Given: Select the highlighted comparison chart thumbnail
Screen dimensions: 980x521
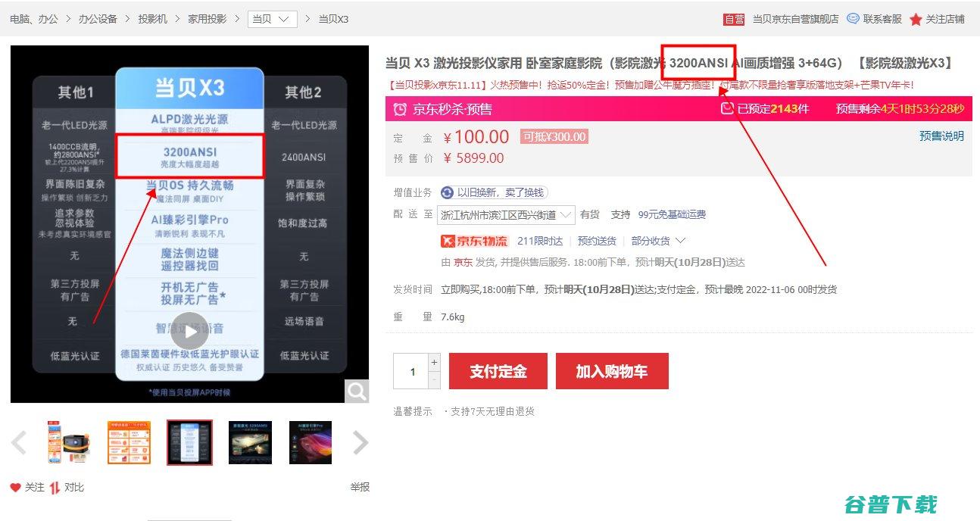Looking at the screenshot, I should click(x=189, y=443).
